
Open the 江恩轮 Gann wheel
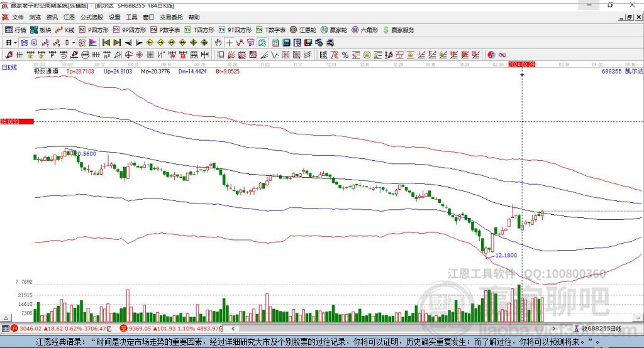pyautogui.click(x=303, y=30)
